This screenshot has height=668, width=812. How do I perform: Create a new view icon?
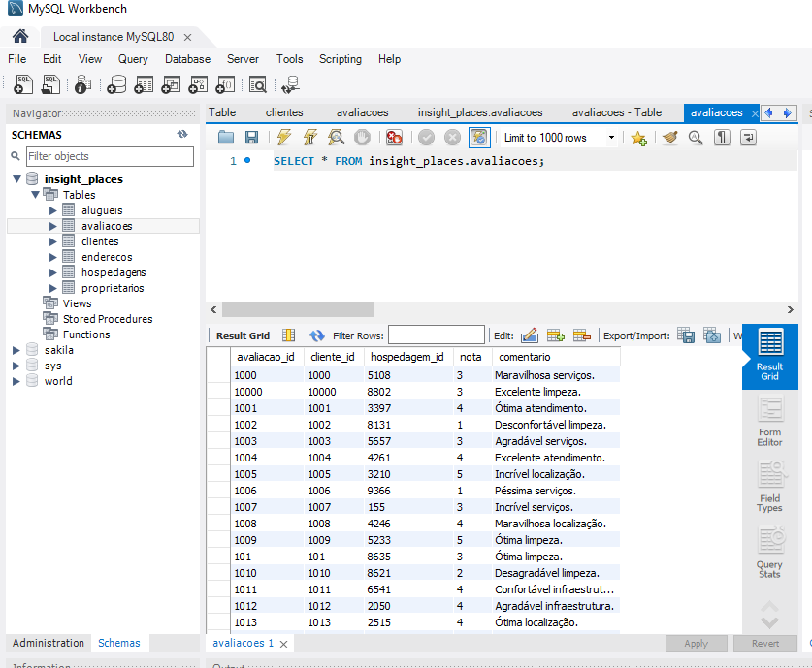171,84
